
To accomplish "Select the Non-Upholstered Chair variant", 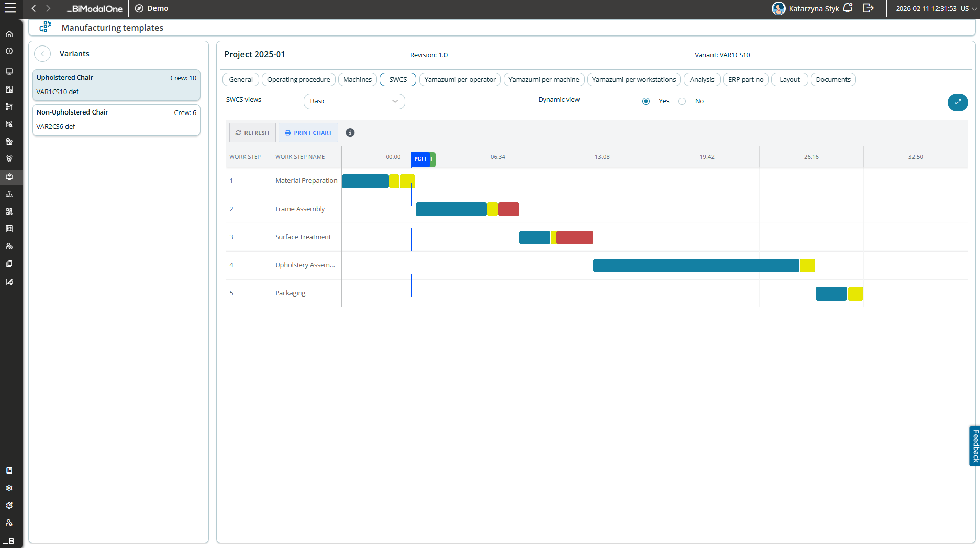I will (x=116, y=120).
